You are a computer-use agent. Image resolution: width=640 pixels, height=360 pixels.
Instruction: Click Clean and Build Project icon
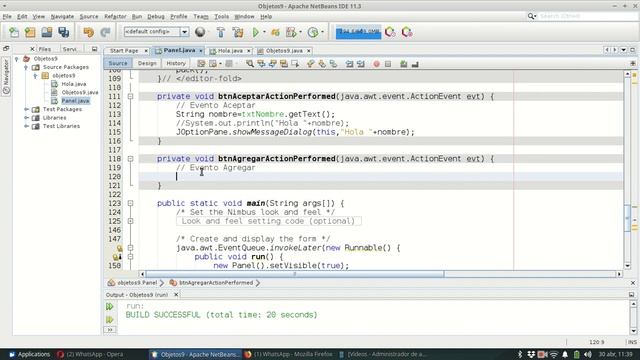coord(238,32)
